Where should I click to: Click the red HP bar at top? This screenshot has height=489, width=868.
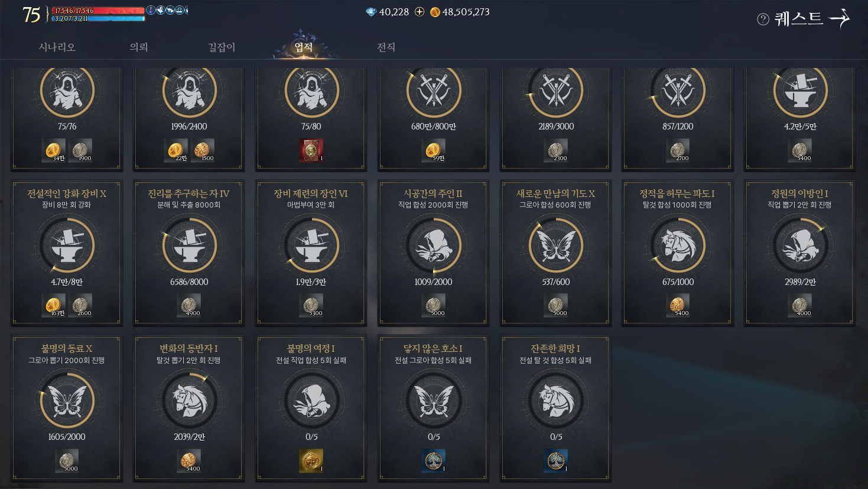click(98, 10)
